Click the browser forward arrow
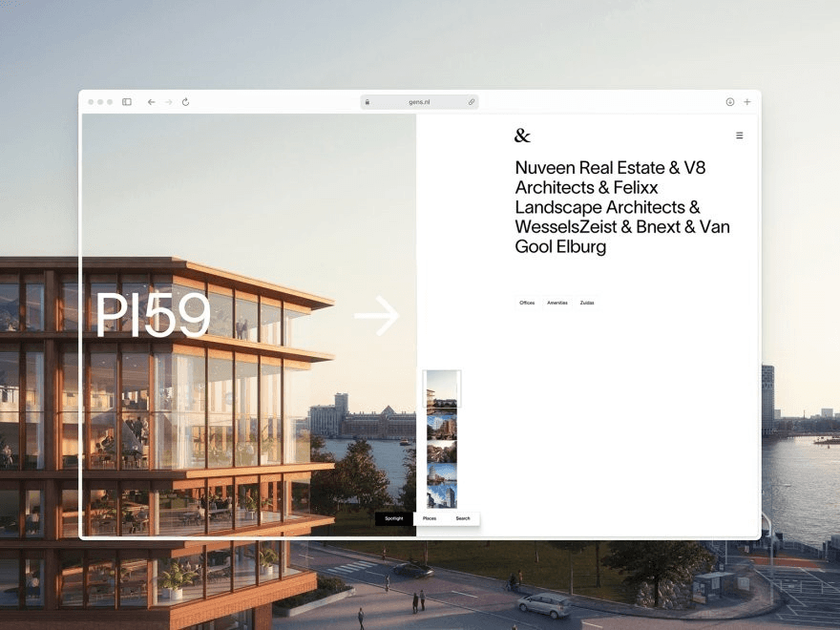The width and height of the screenshot is (840, 630). 168,101
